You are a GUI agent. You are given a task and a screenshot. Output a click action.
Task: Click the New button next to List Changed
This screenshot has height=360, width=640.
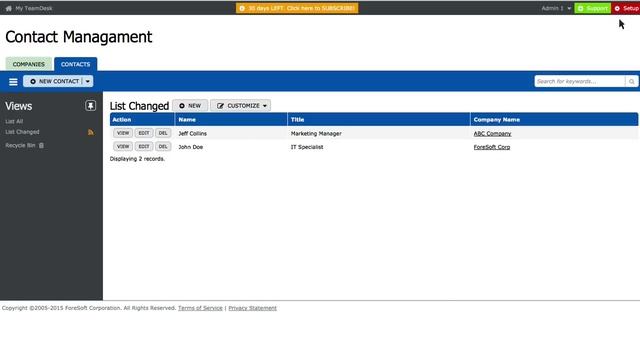pyautogui.click(x=190, y=106)
